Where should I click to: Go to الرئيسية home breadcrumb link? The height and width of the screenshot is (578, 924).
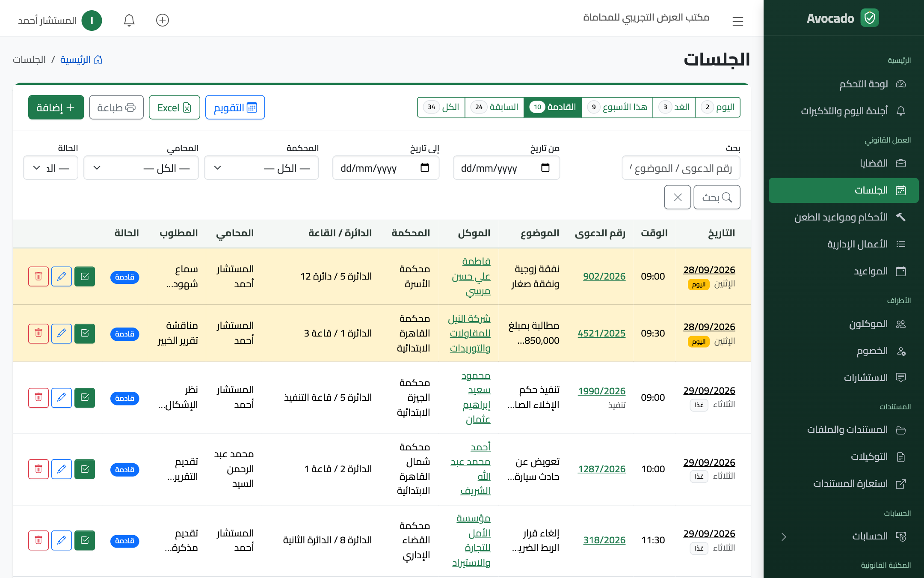click(x=81, y=60)
